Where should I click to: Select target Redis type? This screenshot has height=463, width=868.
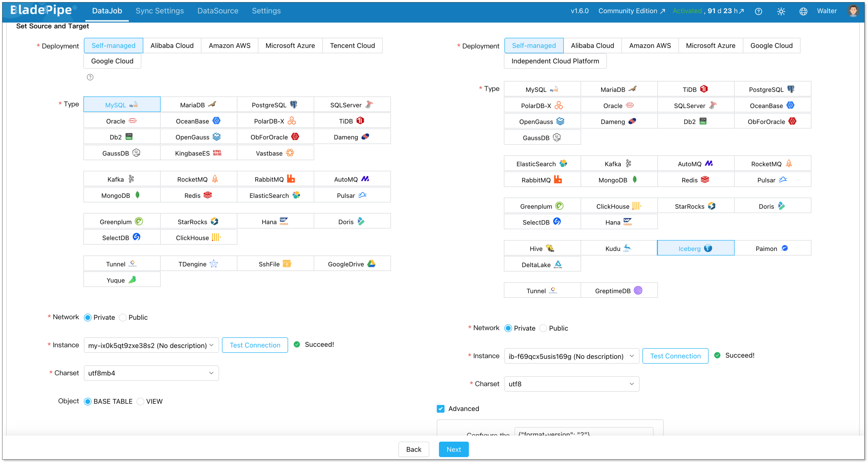tap(695, 180)
